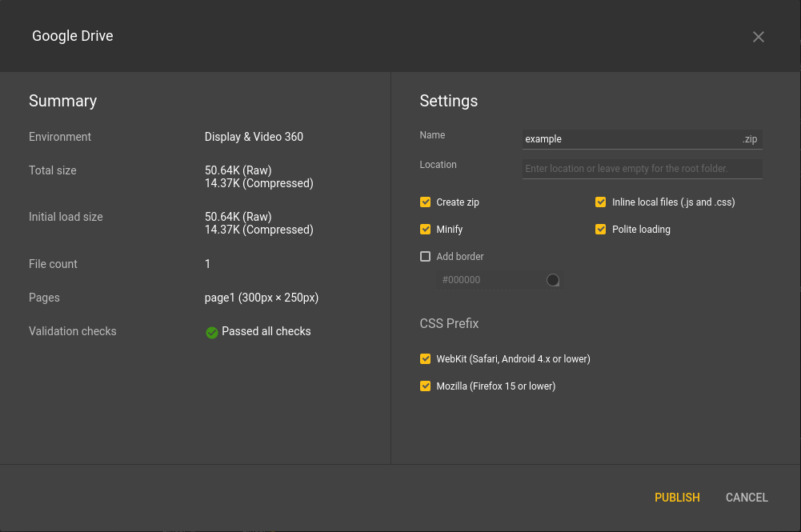801x532 pixels.
Task: Click the border hex color field
Action: coord(490,280)
